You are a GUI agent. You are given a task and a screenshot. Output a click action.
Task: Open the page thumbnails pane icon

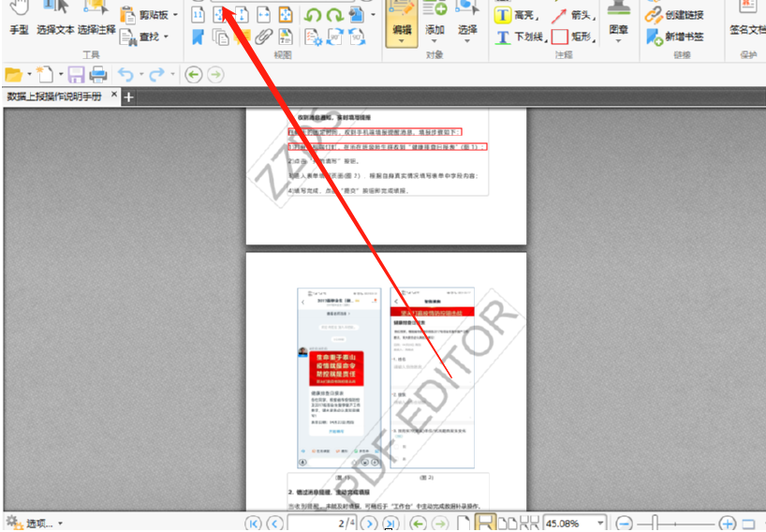pyautogui.click(x=221, y=37)
